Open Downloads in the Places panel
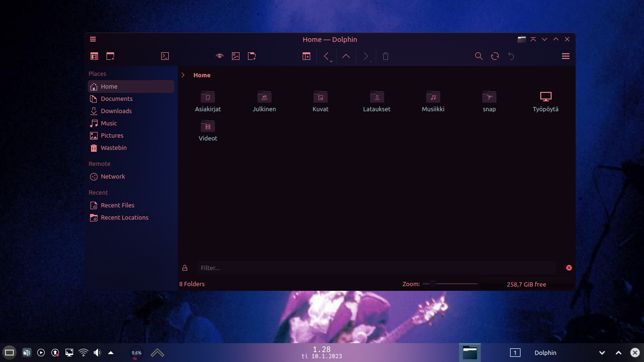The height and width of the screenshot is (362, 644). 131,111
